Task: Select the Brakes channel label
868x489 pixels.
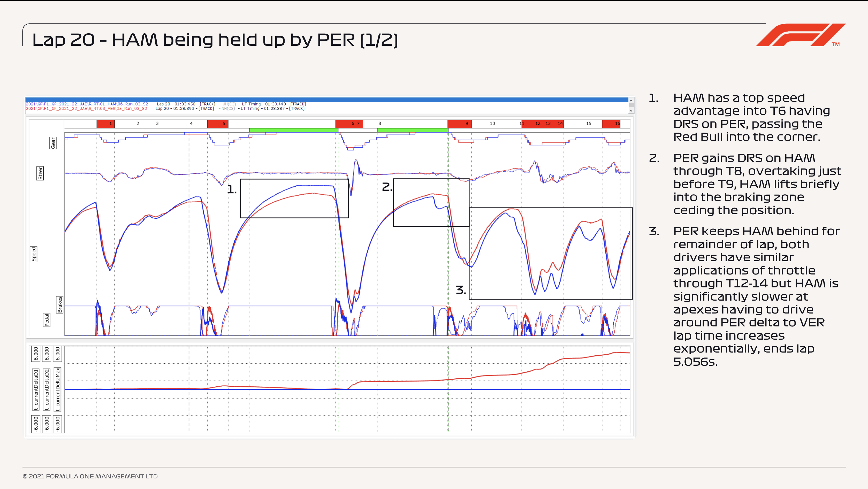Action: point(60,305)
